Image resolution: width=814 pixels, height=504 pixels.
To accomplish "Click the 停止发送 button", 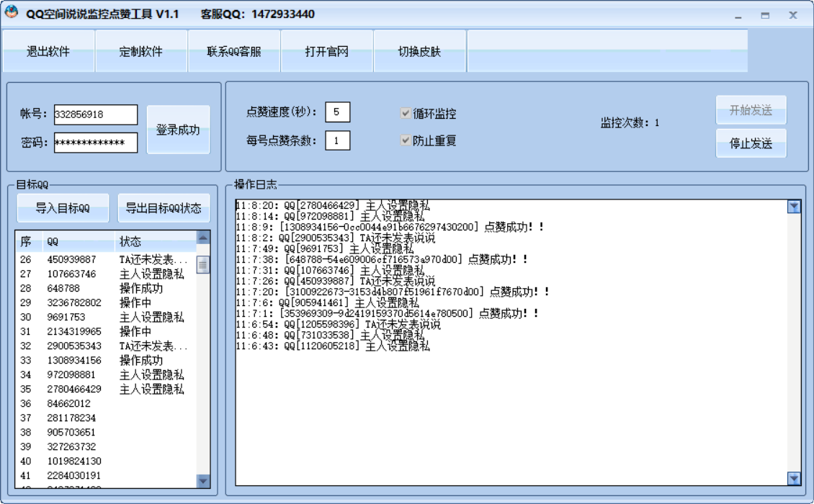I will [751, 143].
